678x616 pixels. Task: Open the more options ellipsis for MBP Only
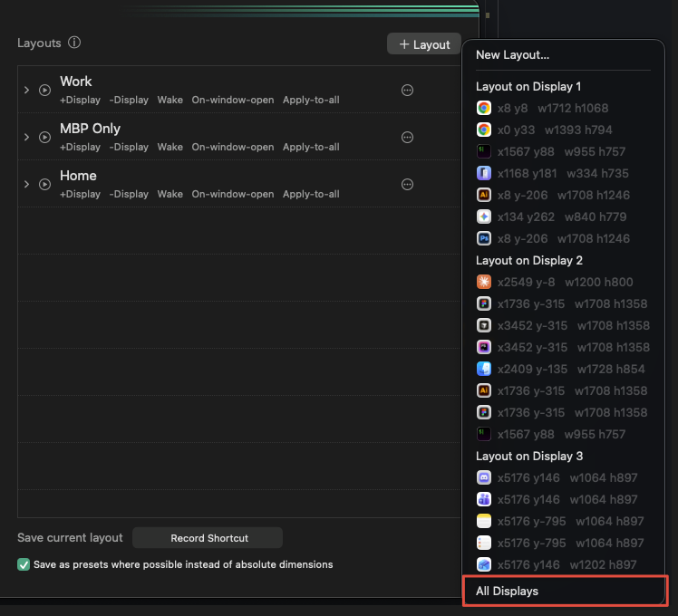coord(407,137)
